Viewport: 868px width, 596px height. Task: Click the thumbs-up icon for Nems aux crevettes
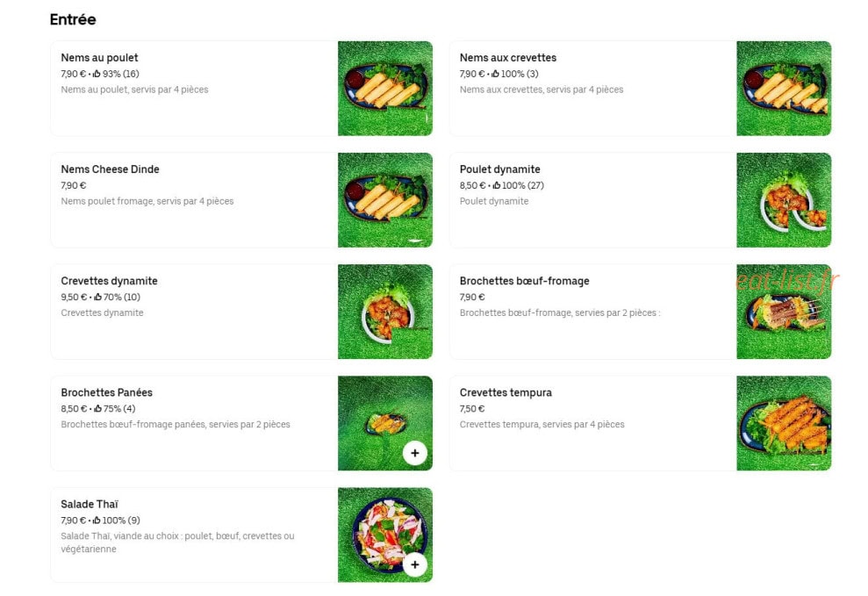496,74
